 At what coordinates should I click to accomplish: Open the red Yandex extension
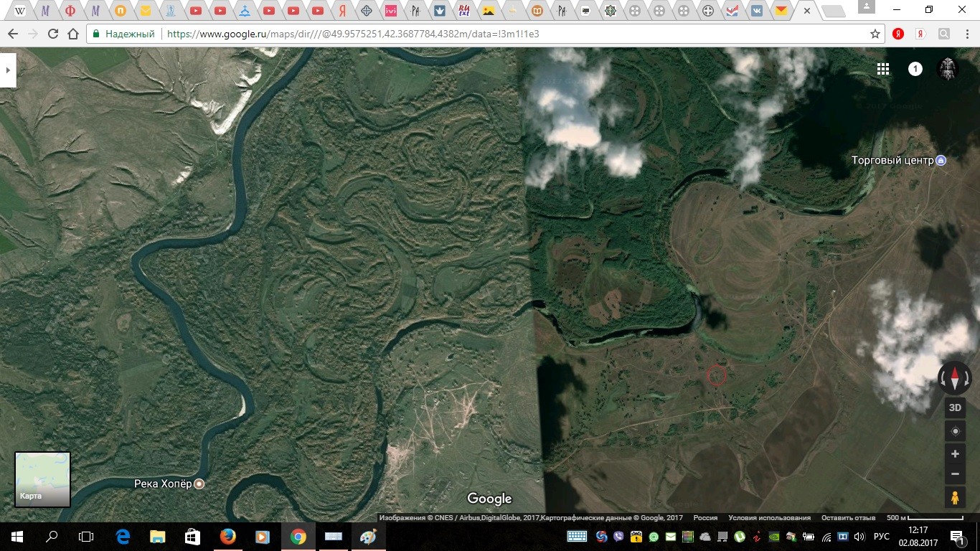click(897, 34)
